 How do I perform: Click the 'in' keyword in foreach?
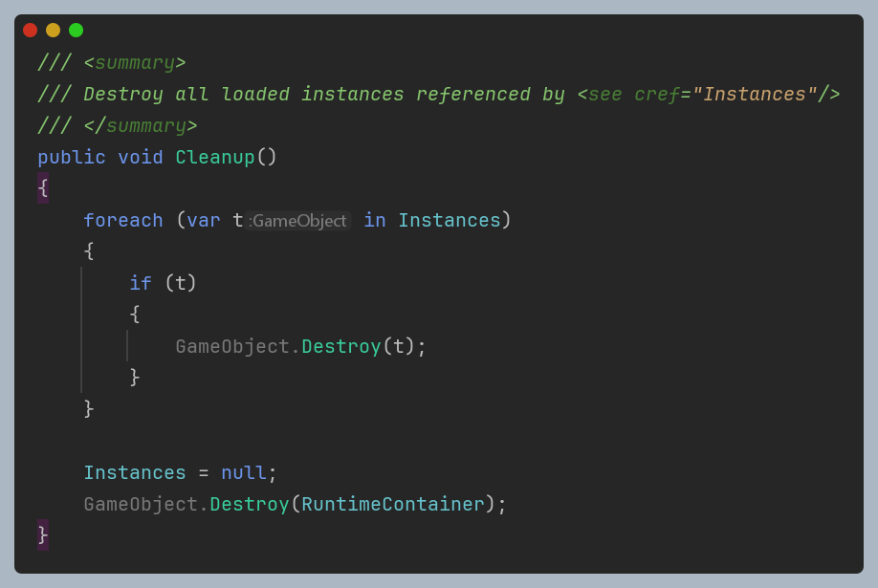pyautogui.click(x=375, y=220)
